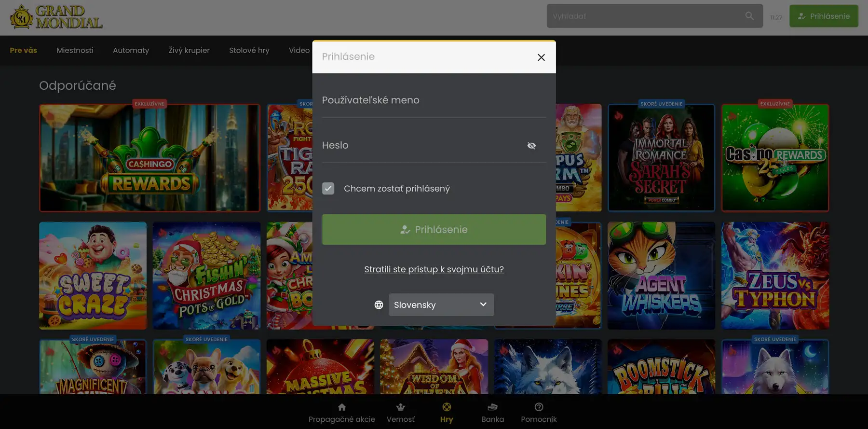
Task: Select the Pre vás tab
Action: click(23, 50)
